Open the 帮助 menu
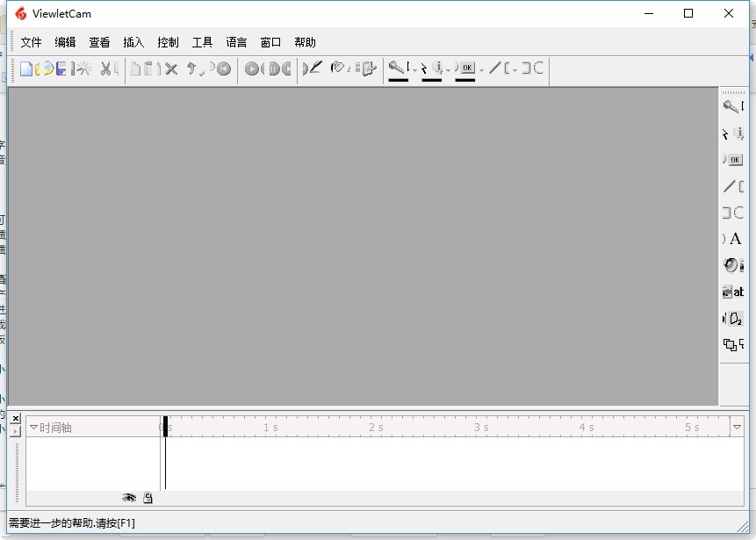The height and width of the screenshot is (540, 756). point(305,42)
